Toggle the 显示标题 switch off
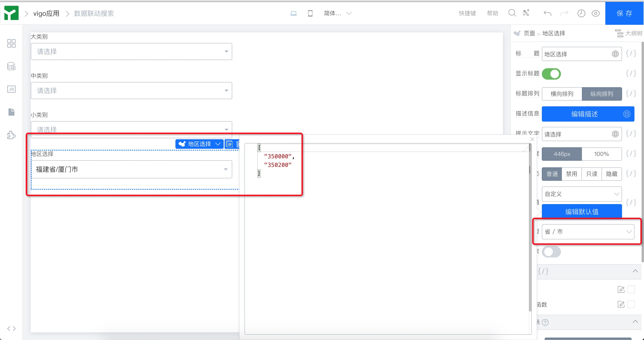 tap(551, 74)
